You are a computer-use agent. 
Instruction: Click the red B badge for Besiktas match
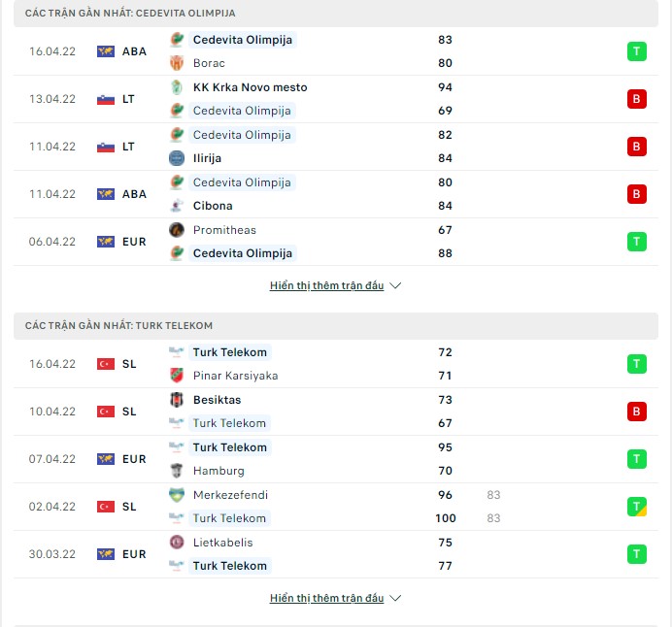click(636, 412)
